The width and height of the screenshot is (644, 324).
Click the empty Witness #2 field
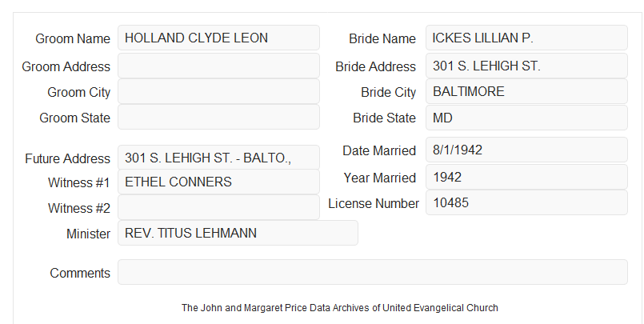click(218, 207)
